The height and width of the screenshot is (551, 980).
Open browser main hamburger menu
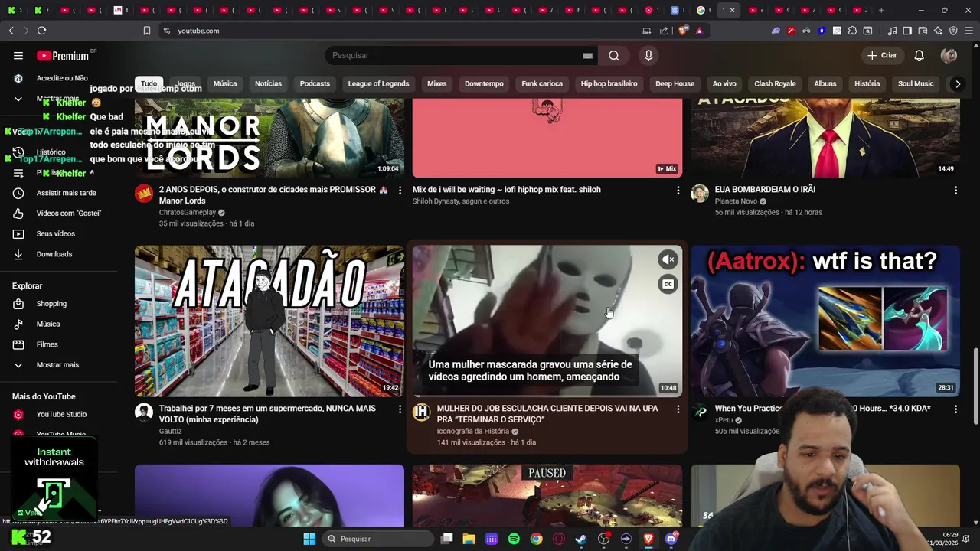click(x=969, y=31)
